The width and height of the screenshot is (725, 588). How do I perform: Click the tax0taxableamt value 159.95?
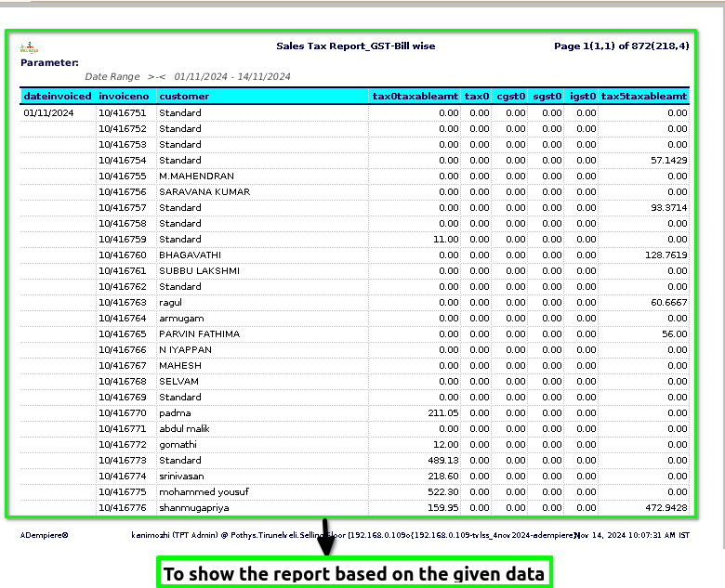(x=443, y=507)
